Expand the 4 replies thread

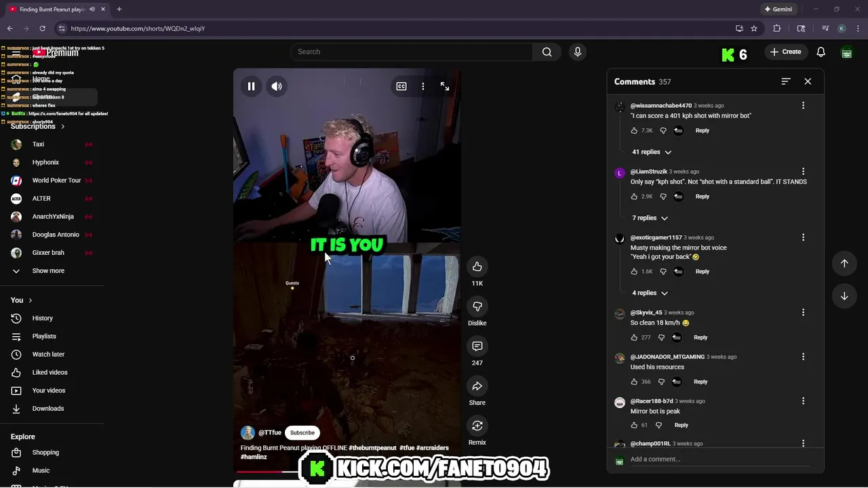(650, 293)
